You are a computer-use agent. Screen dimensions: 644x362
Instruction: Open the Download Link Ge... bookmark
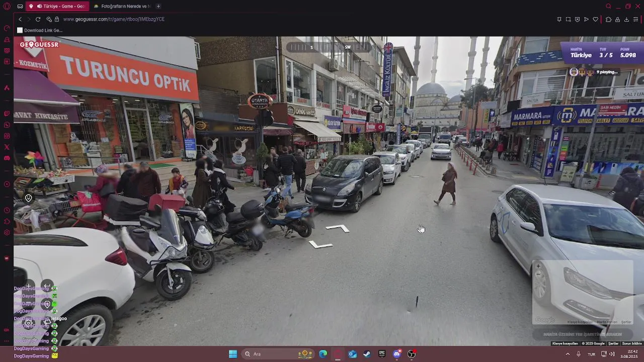40,30
